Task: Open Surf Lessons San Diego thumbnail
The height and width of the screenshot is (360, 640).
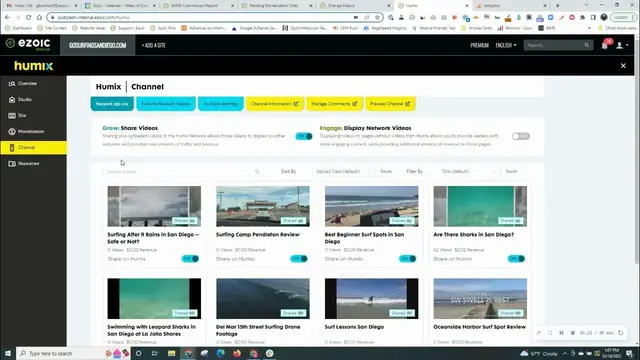Action: coord(371,298)
